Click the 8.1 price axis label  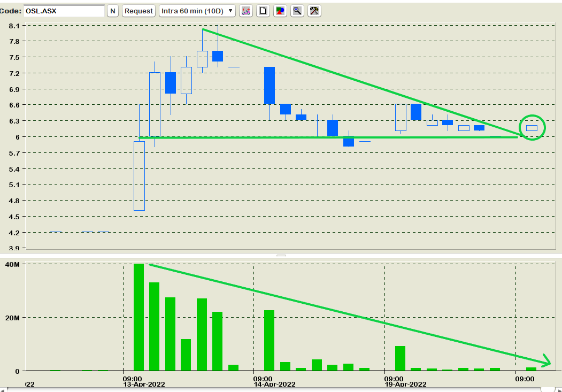coord(14,26)
